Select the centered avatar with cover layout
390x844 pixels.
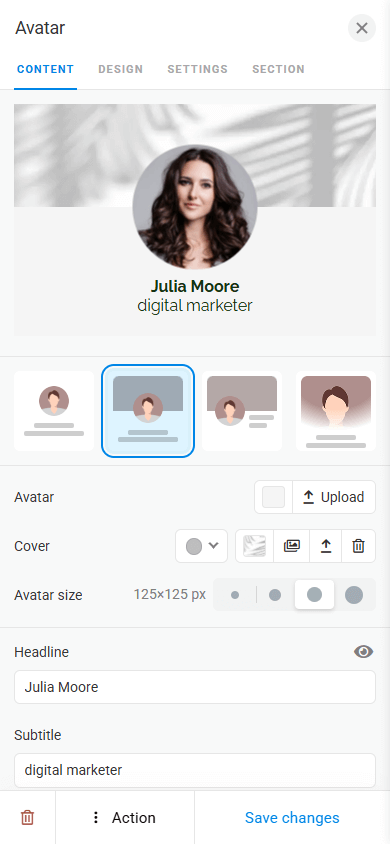coord(148,411)
